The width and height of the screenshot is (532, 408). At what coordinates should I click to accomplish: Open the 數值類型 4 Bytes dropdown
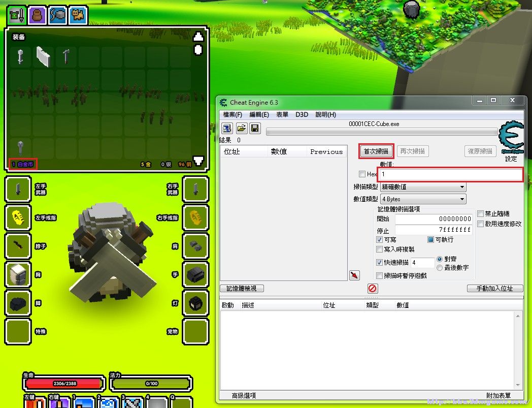pyautogui.click(x=423, y=199)
